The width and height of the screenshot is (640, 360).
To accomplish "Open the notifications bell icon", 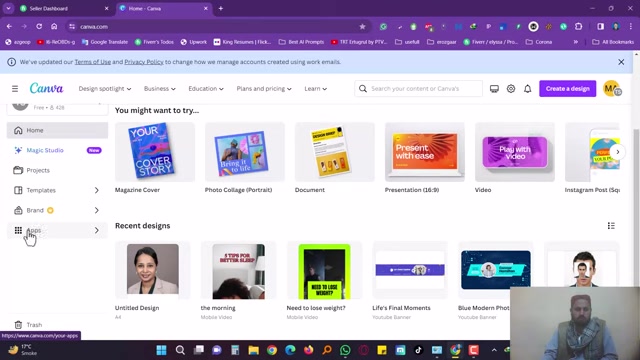I will 528,89.
